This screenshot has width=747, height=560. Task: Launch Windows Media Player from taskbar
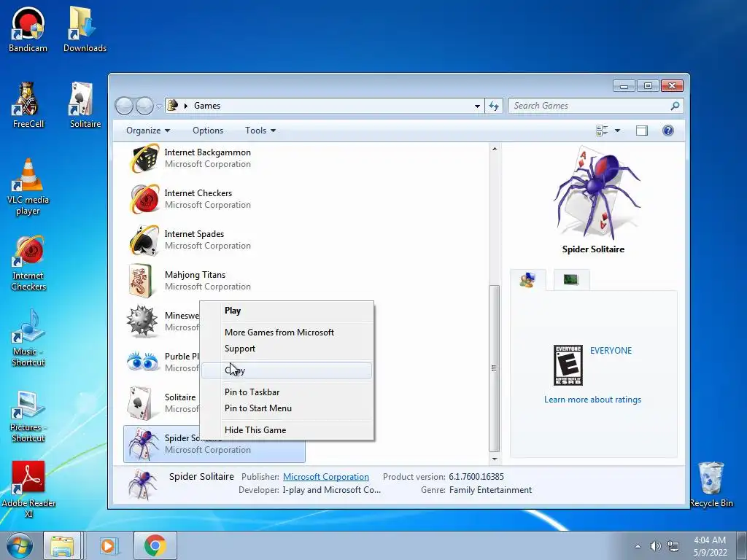pyautogui.click(x=108, y=545)
